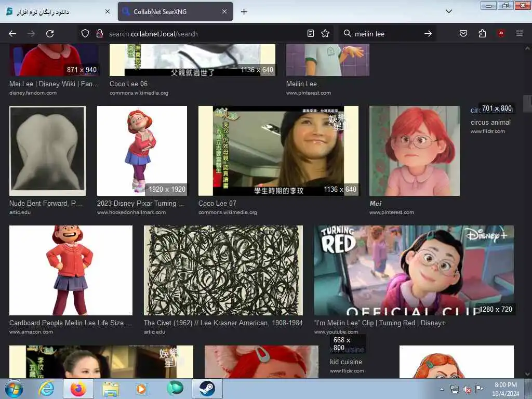Click the forward navigation arrow

pos(31,34)
